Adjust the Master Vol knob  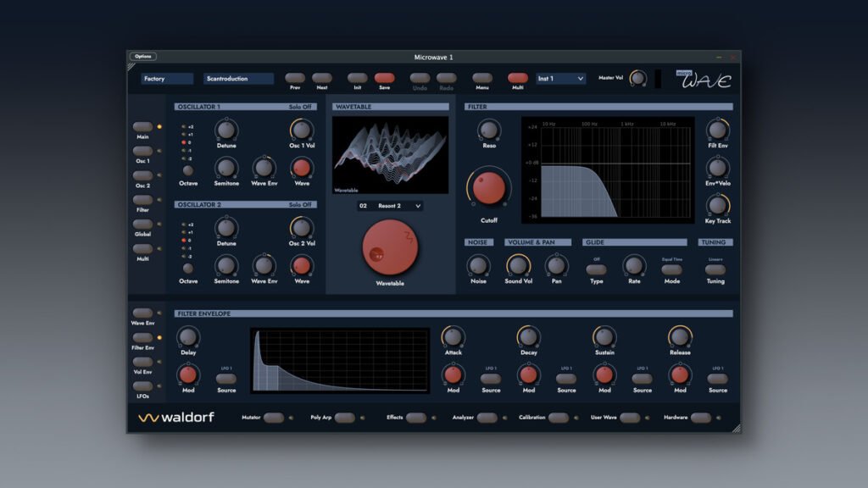[x=638, y=78]
